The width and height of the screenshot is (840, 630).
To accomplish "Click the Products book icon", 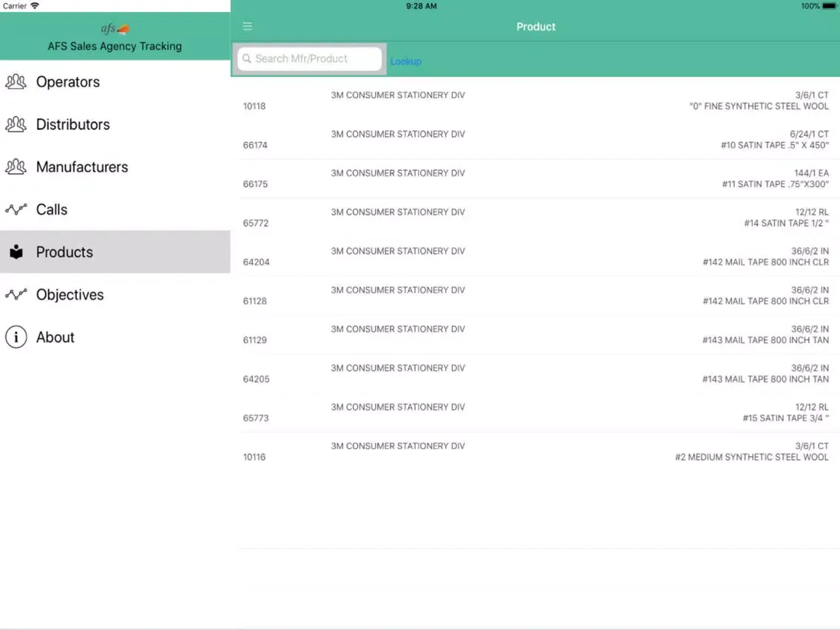I will click(x=16, y=252).
